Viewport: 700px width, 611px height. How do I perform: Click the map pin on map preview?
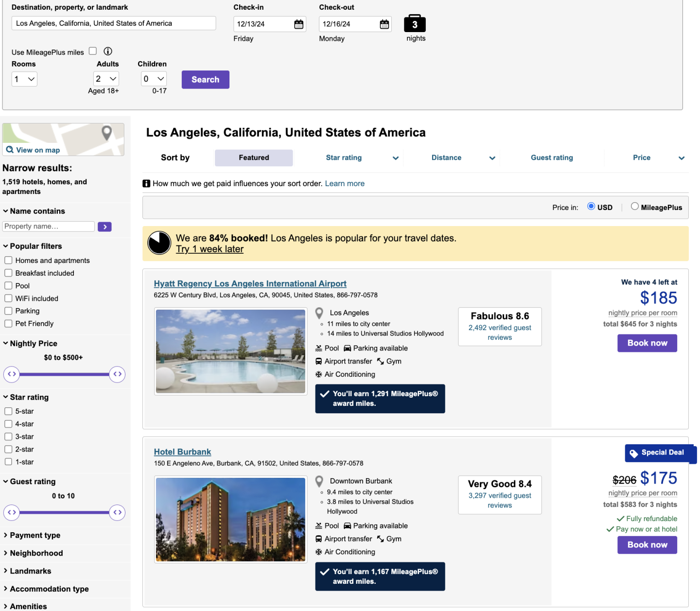[106, 133]
